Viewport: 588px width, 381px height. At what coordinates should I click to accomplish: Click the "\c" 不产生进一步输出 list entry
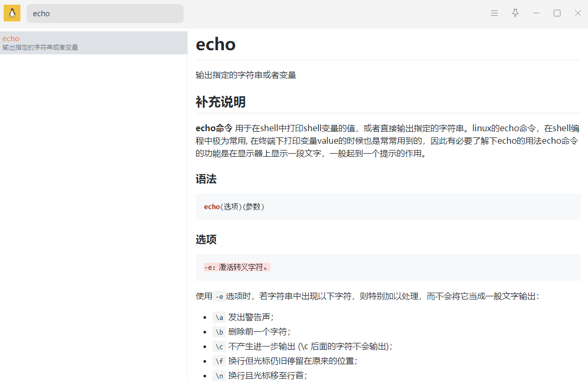click(x=302, y=347)
